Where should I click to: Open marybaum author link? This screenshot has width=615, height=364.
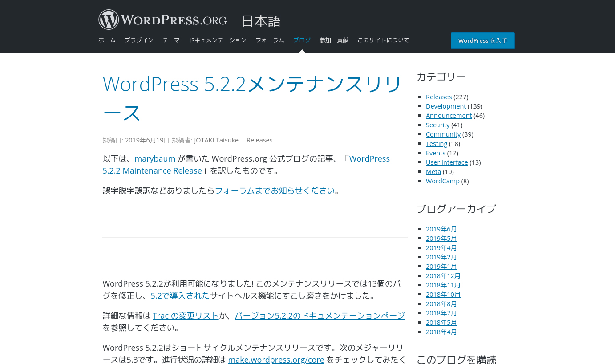click(155, 158)
